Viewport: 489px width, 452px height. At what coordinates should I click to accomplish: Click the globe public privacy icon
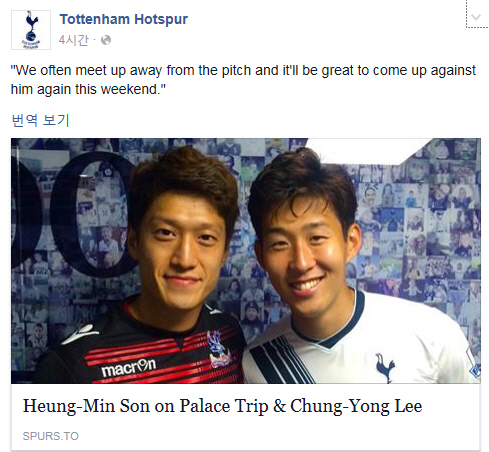(x=106, y=40)
